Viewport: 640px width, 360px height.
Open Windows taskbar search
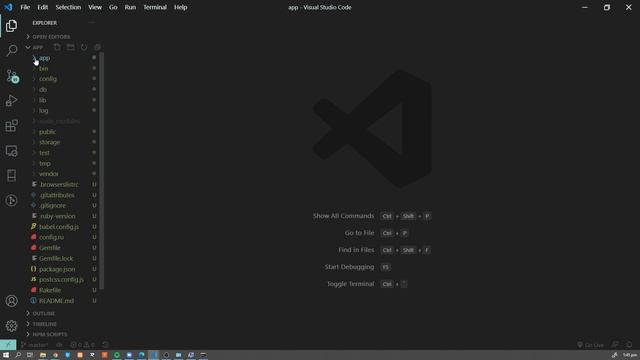(x=18, y=355)
